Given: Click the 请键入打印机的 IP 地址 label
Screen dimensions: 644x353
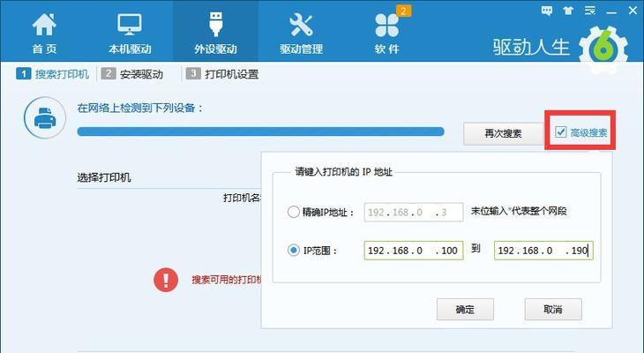Looking at the screenshot, I should (x=344, y=172).
